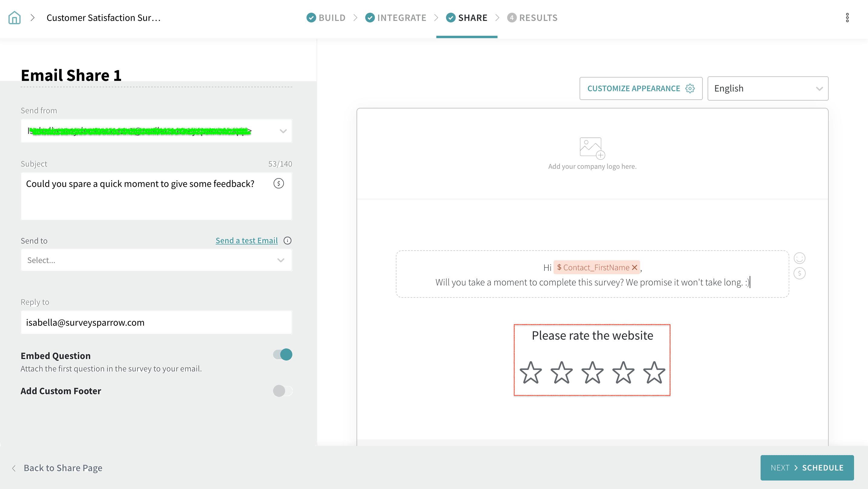868x489 pixels.
Task: Expand the Send from dropdown
Action: 283,131
